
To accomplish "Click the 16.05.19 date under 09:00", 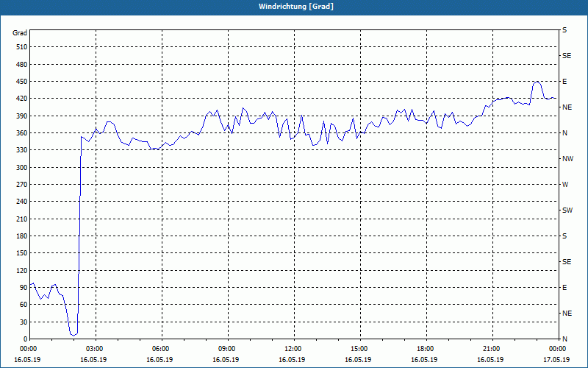I will (x=226, y=360).
